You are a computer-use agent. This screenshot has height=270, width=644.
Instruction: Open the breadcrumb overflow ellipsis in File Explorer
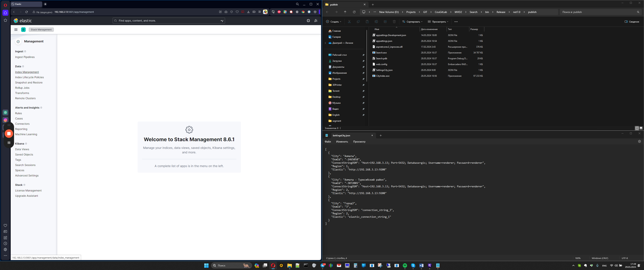(374, 12)
